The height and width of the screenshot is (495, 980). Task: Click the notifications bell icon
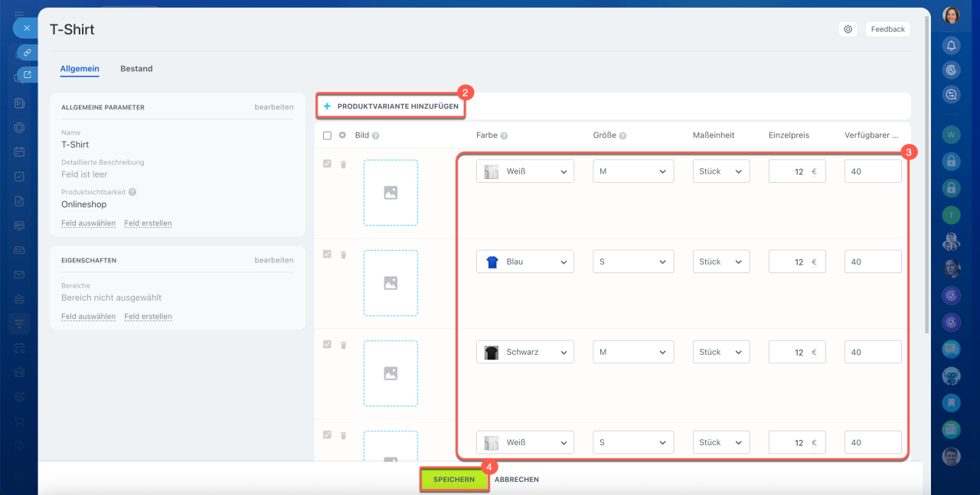click(x=951, y=46)
